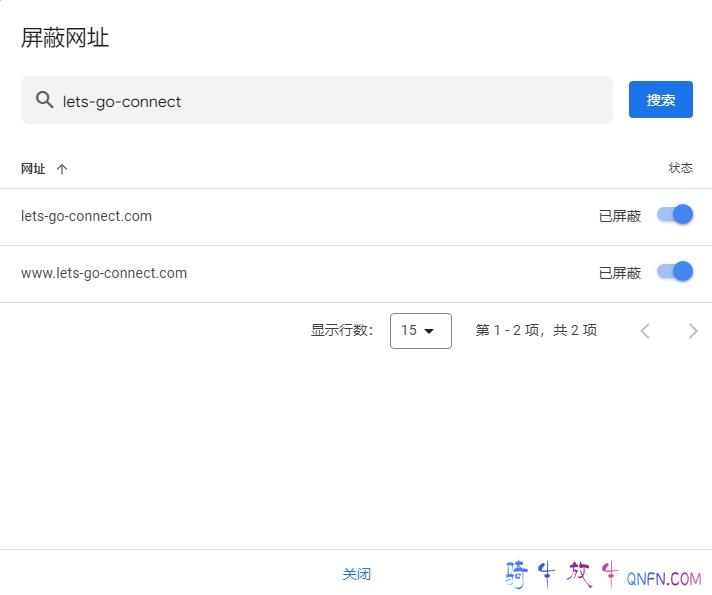
Task: Click the magnifier icon in search box
Action: (x=44, y=100)
